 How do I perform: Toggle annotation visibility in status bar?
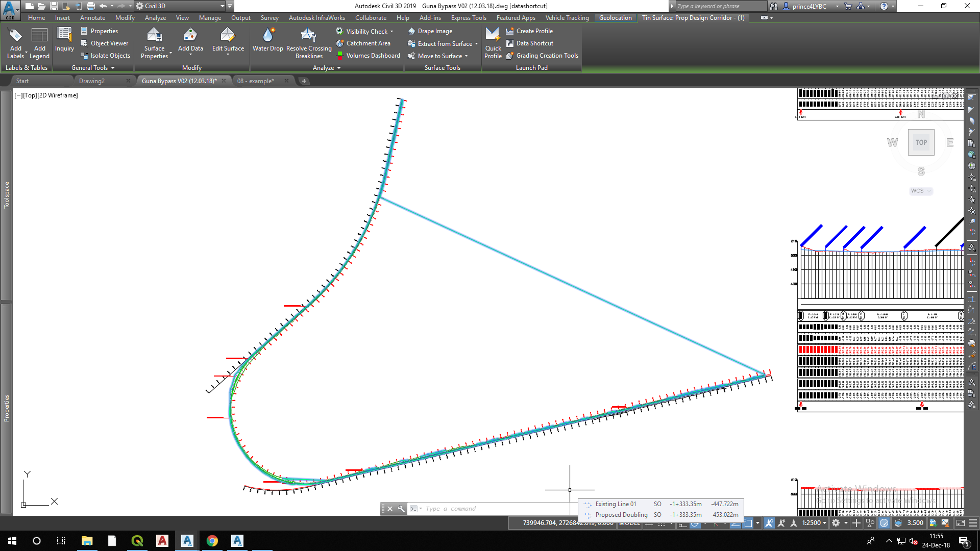point(769,523)
